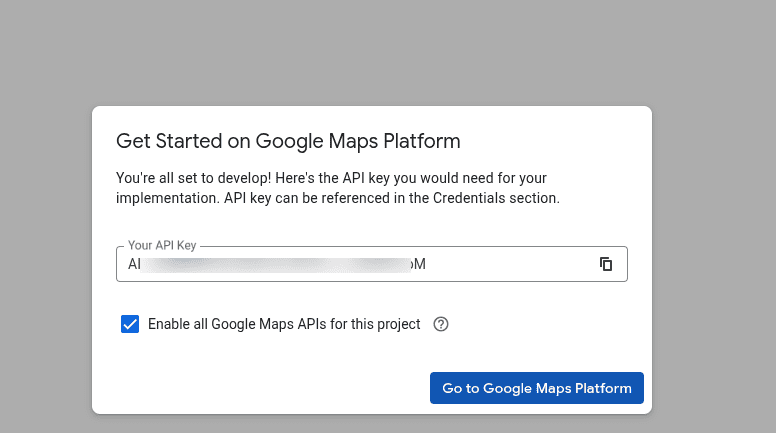Click the "Your API Key" field label
This screenshot has height=433, width=776.
pos(161,245)
